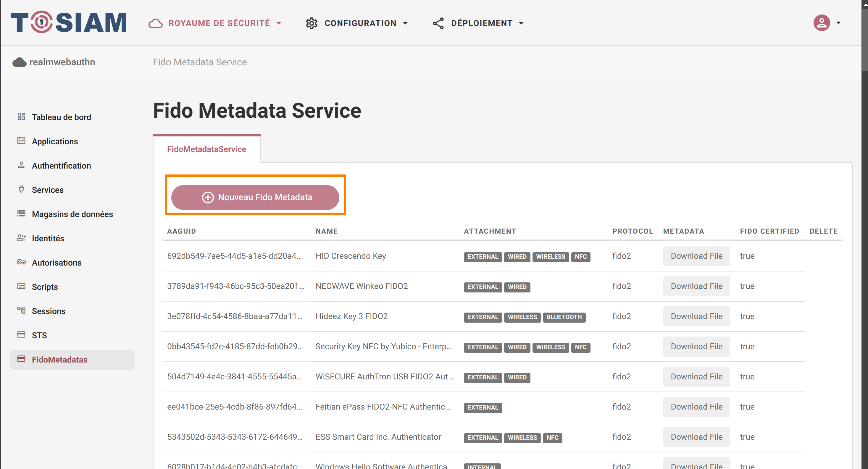Click the FidoMetadatas card icon
This screenshot has width=868, height=469.
(21, 359)
